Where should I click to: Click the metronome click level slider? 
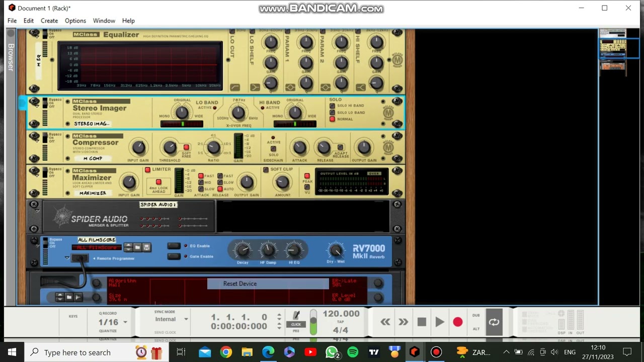313,322
